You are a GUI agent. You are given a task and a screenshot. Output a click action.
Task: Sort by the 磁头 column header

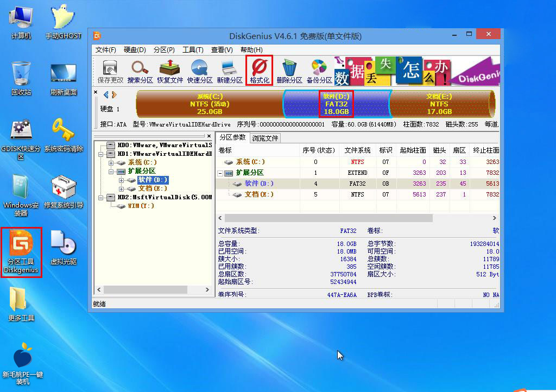click(x=439, y=150)
